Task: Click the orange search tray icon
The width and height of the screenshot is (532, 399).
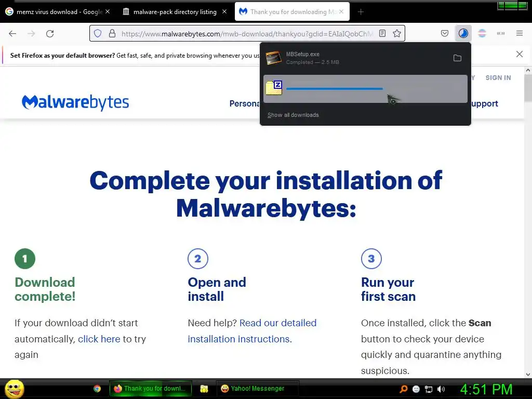Action: [x=403, y=389]
